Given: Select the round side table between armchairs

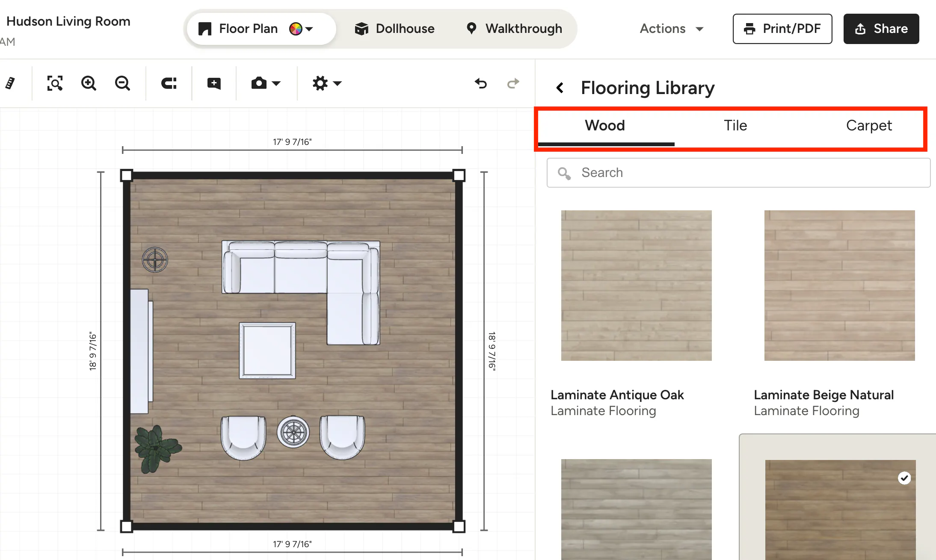Looking at the screenshot, I should point(293,432).
